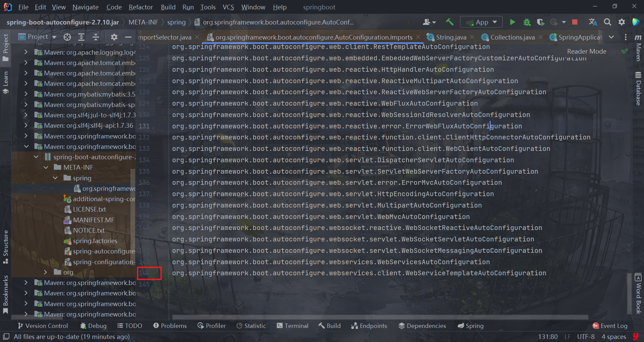Open the Endpoints tool window
This screenshot has height=342, width=644.
click(x=369, y=326)
